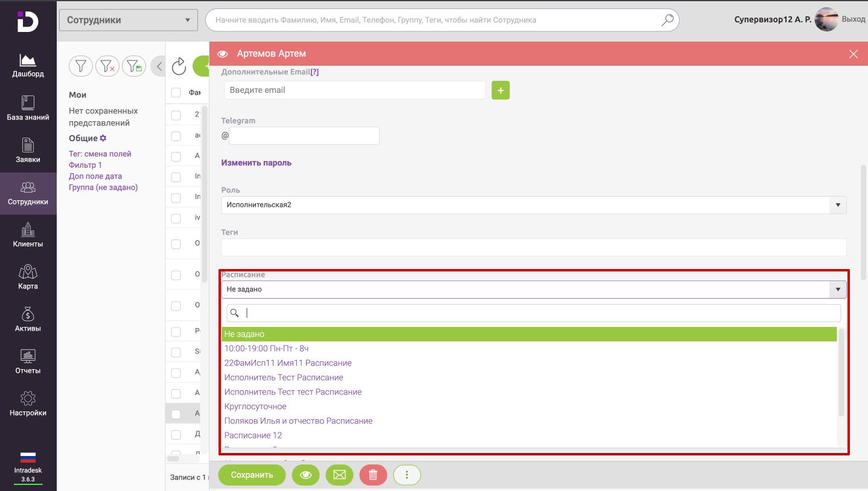Viewport: 868px width, 491px height.
Task: Check the select-all checkbox in table header
Action: tap(176, 93)
